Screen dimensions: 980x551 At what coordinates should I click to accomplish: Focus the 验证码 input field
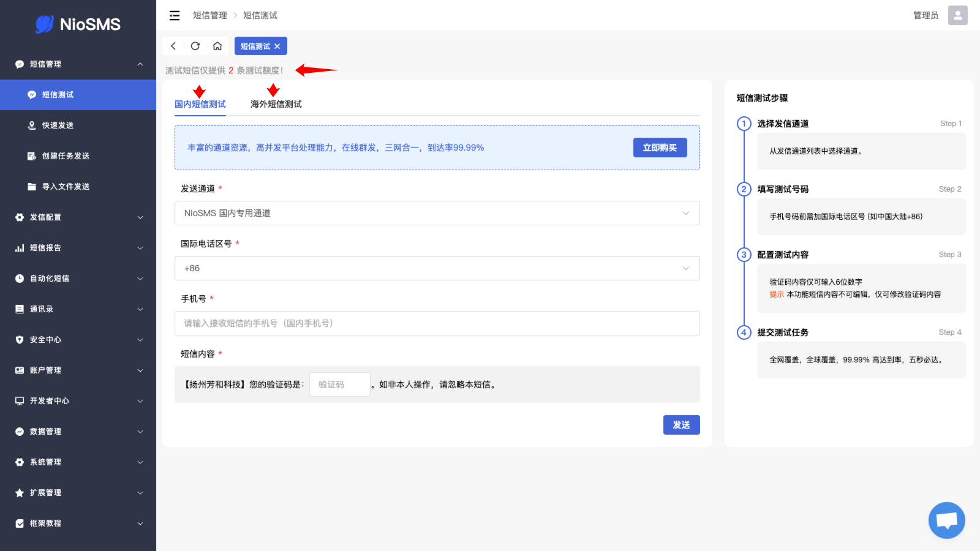pyautogui.click(x=340, y=384)
